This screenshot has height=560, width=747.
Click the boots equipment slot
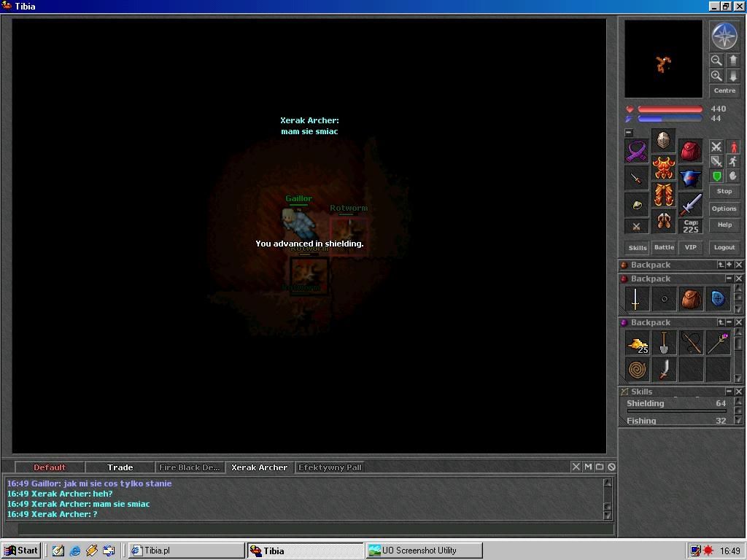pyautogui.click(x=663, y=222)
